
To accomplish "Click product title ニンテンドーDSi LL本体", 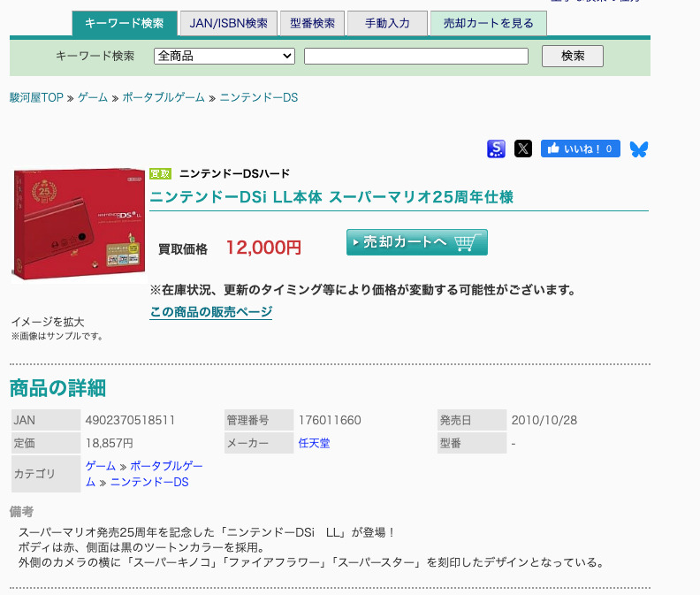I will (x=331, y=197).
